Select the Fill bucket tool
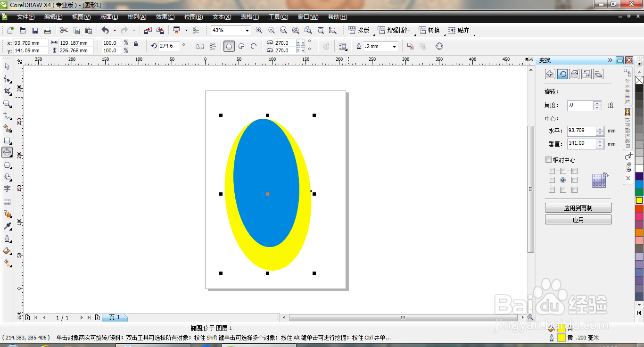The image size is (644, 347). [7, 251]
